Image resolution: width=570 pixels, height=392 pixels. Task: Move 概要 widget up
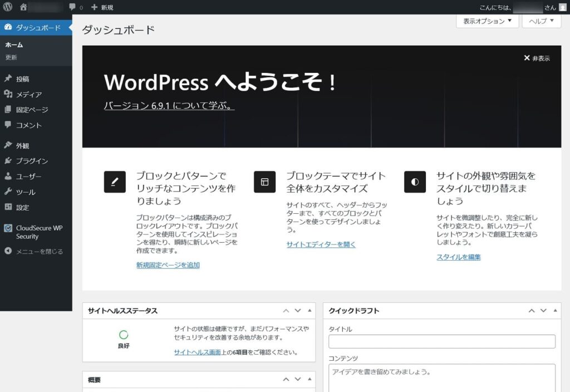tap(286, 379)
